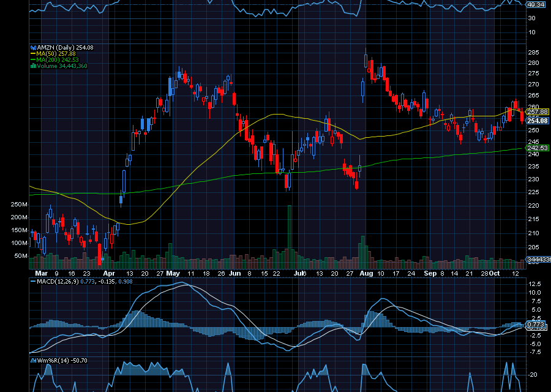Click the 250M volume axis label

[19, 204]
